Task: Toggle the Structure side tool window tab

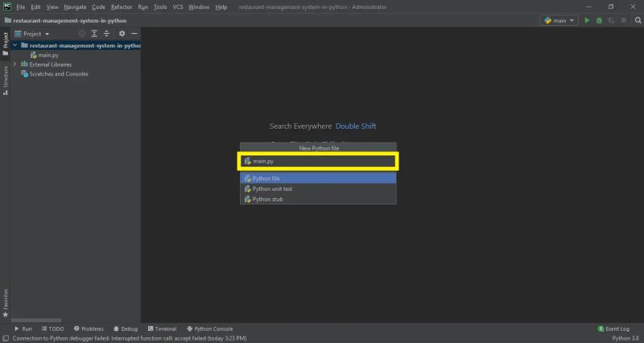Action: (x=6, y=81)
